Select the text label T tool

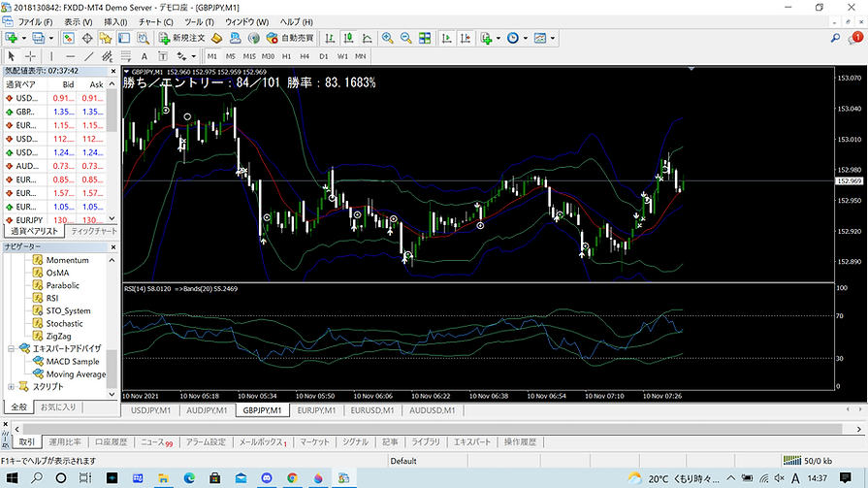163,56
